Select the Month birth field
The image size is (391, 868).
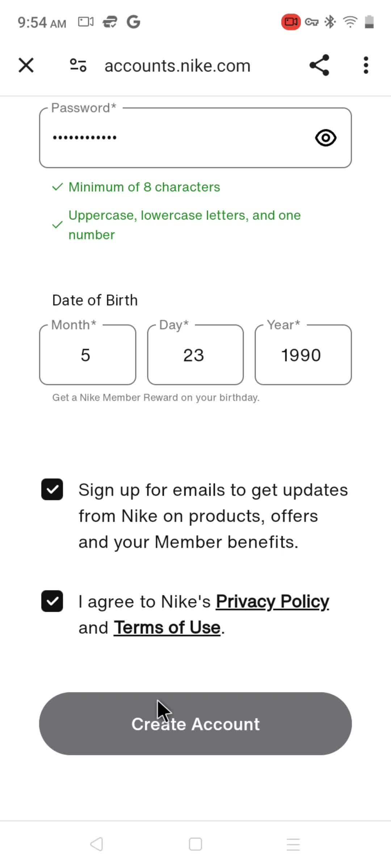88,355
